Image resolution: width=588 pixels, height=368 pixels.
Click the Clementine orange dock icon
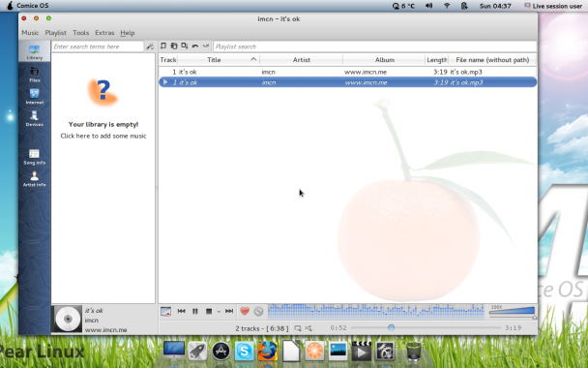(314, 352)
